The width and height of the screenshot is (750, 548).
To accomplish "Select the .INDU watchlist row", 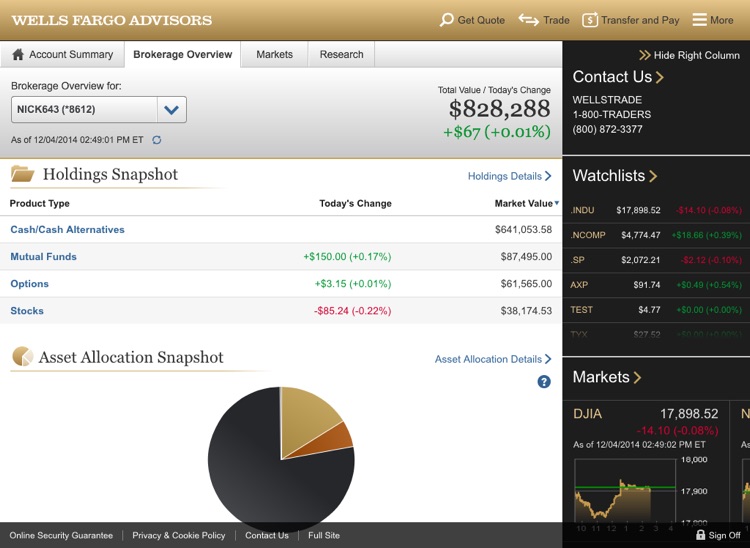I will click(x=656, y=210).
